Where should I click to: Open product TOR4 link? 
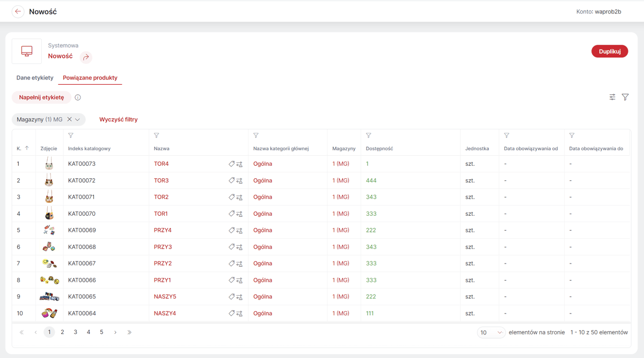(x=161, y=164)
